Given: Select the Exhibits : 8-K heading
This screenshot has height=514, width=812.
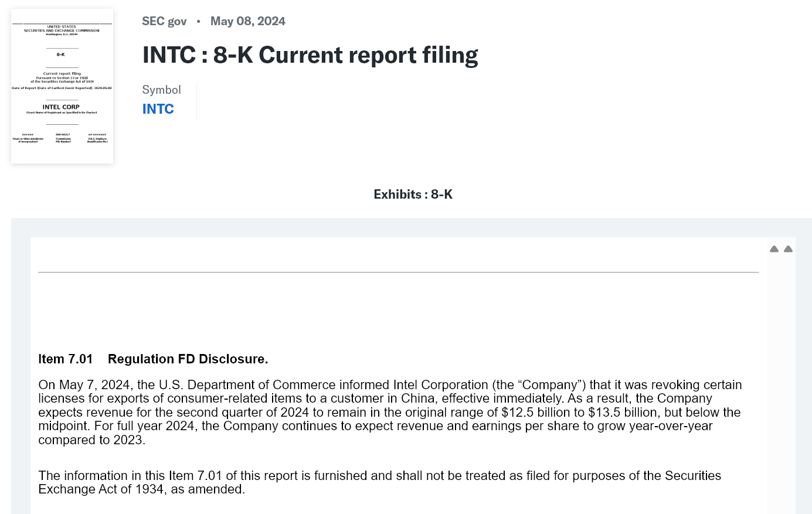Looking at the screenshot, I should (413, 195).
